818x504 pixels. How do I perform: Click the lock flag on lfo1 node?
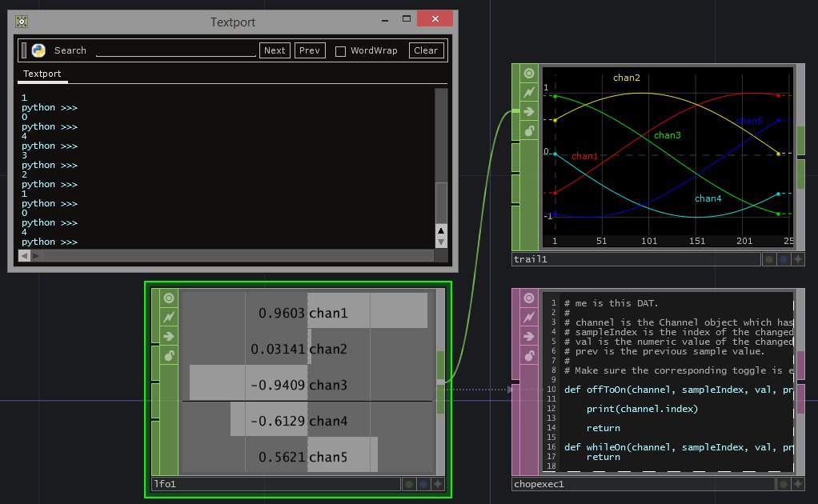(x=169, y=355)
